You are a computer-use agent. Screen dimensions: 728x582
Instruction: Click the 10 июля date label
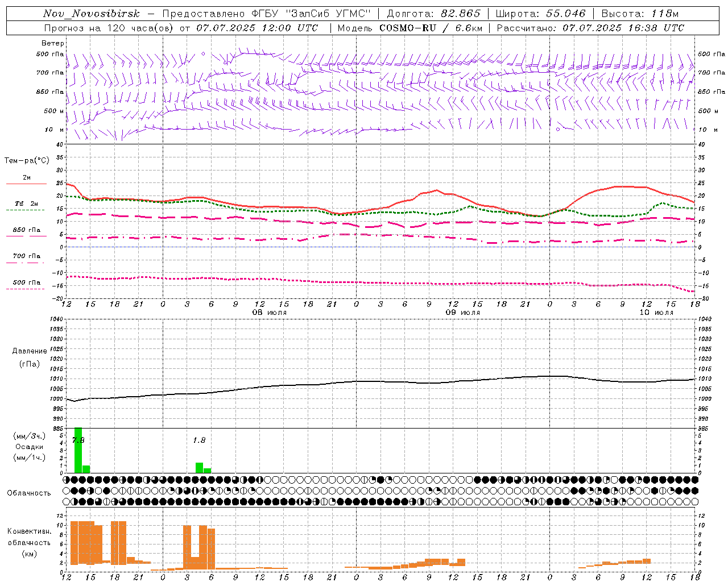[x=656, y=313]
